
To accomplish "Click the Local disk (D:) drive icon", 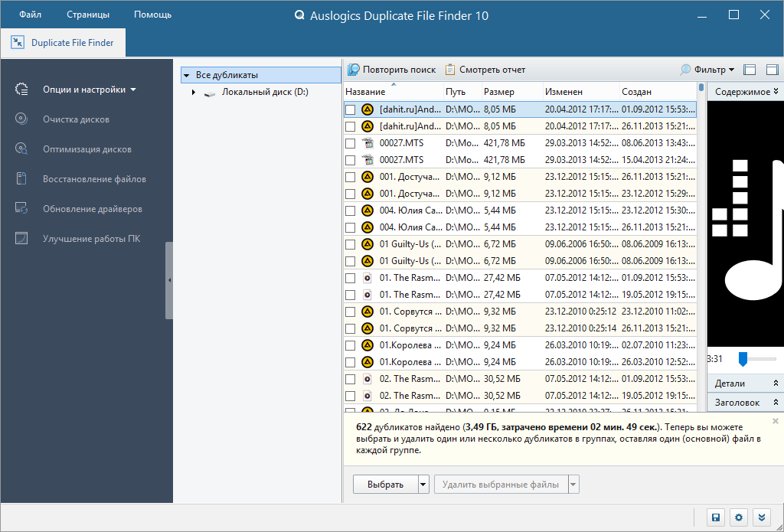I will pyautogui.click(x=210, y=93).
